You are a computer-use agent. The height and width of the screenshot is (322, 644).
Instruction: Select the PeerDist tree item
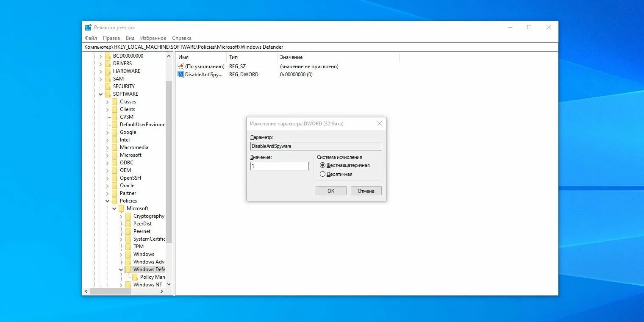click(142, 224)
